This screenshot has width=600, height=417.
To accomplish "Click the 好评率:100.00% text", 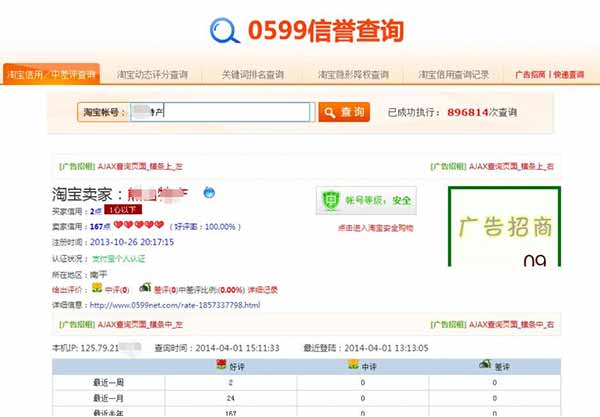I will point(205,226).
